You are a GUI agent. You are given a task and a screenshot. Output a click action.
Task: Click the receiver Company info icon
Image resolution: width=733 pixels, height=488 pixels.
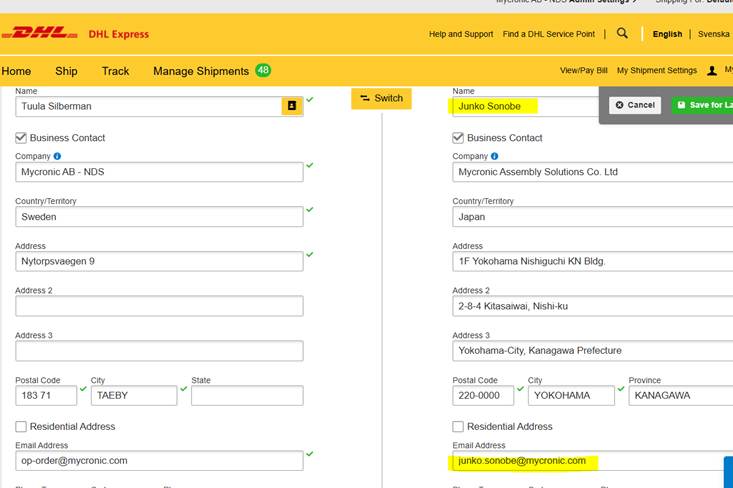[495, 156]
